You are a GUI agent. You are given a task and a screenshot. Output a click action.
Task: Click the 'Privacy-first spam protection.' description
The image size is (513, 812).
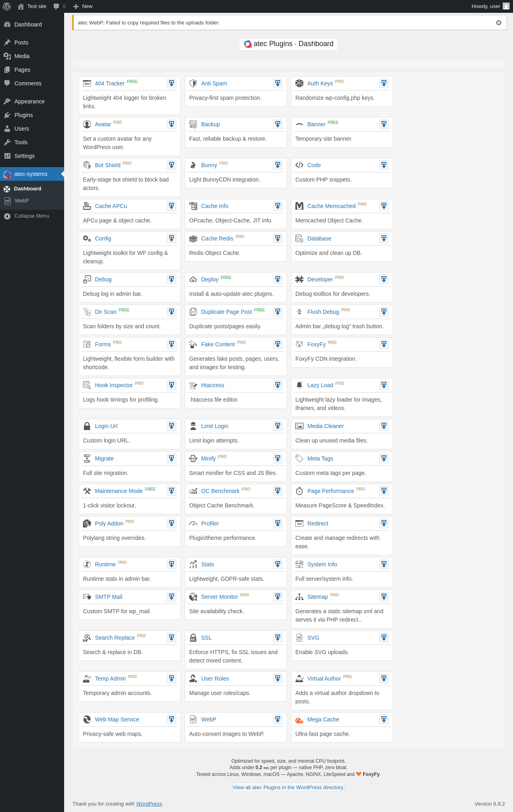[225, 98]
